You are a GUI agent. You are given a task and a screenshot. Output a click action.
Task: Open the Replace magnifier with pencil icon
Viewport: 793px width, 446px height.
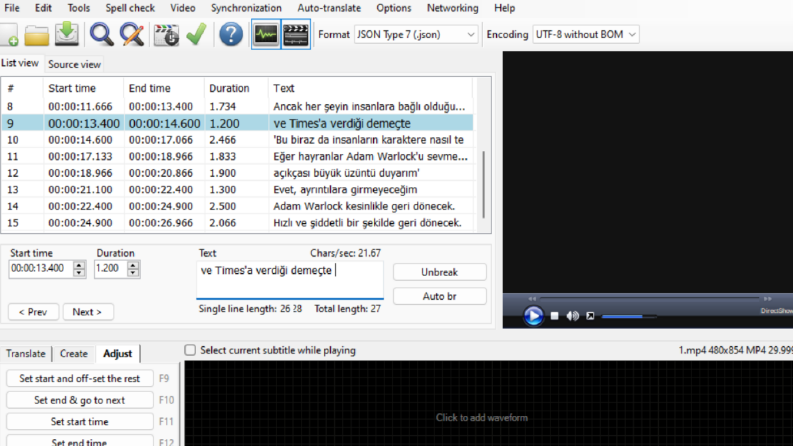131,35
